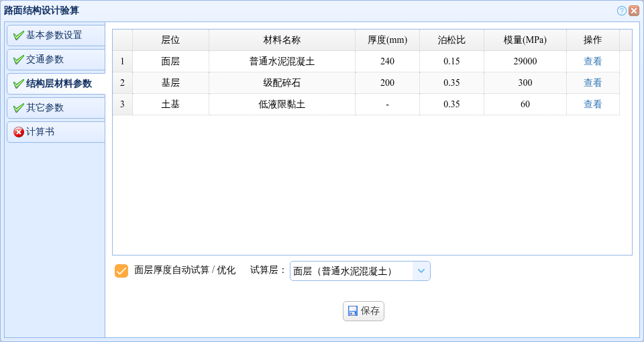Click the modulus value 300
The image size is (644, 342).
pos(525,83)
